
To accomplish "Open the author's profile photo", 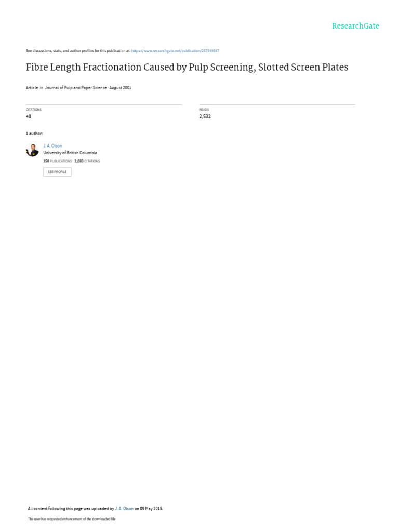I will click(x=32, y=150).
